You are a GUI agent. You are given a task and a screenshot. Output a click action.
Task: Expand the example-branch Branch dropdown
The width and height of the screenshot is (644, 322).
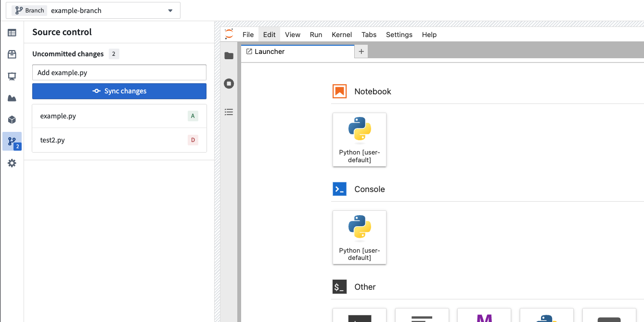coord(93,11)
